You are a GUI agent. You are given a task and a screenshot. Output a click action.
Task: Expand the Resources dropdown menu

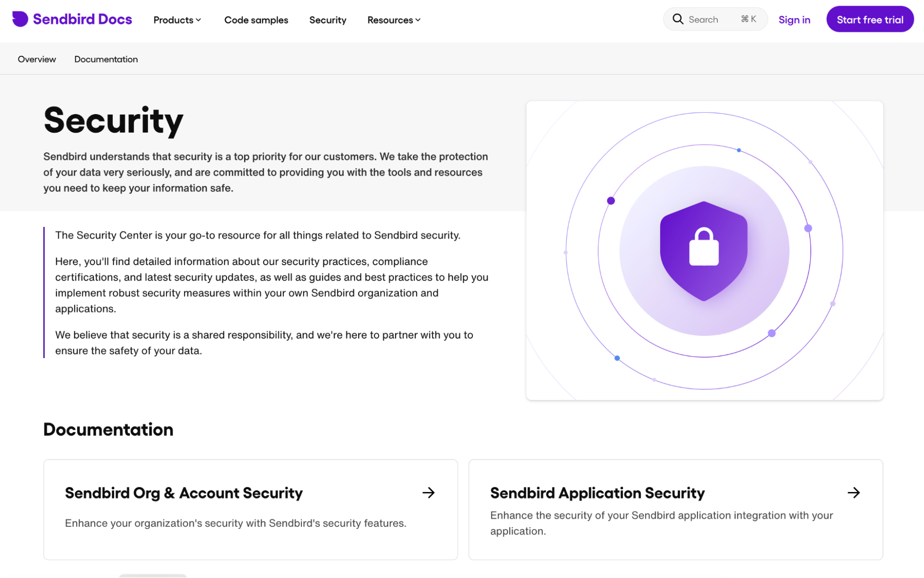[394, 20]
